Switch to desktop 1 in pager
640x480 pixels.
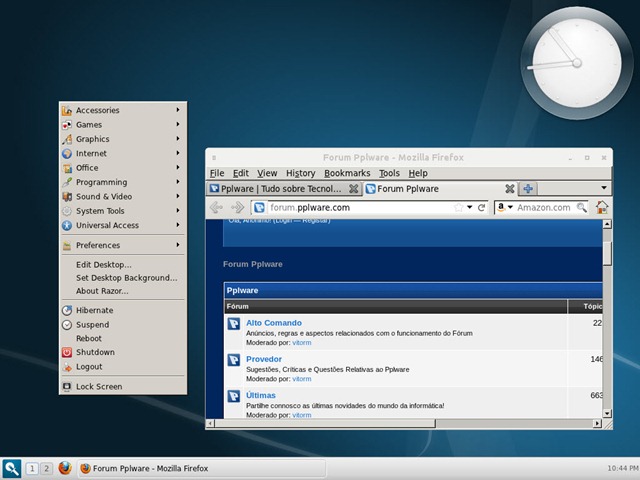[x=32, y=468]
